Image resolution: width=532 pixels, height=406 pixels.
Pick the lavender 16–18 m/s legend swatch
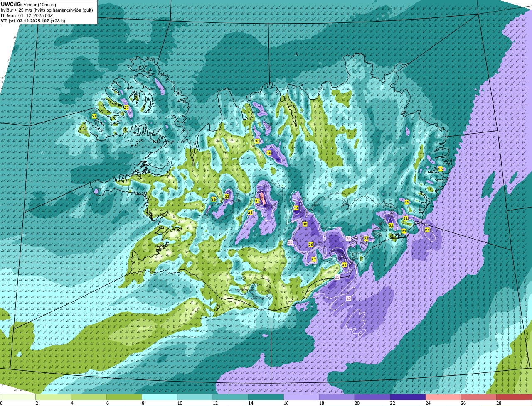[x=301, y=397]
